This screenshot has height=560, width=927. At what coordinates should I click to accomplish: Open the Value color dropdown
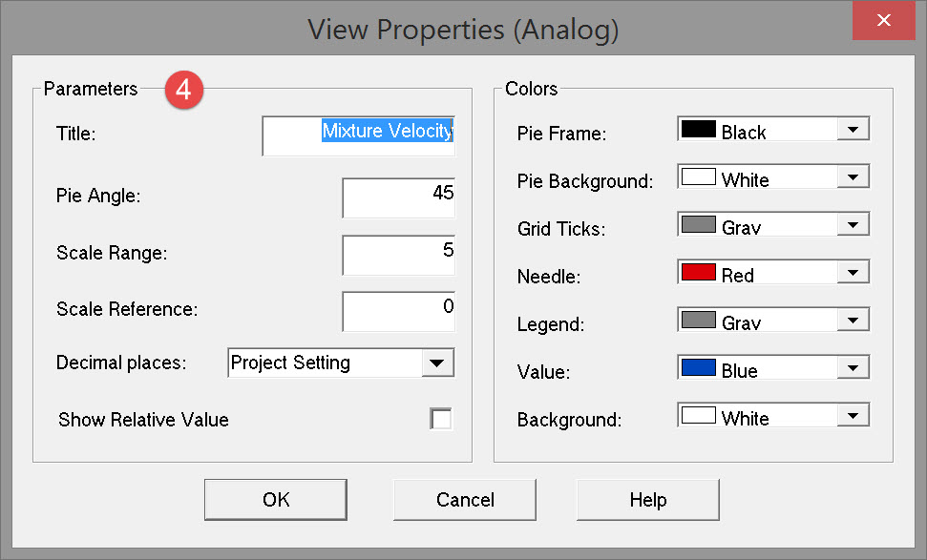pyautogui.click(x=853, y=369)
